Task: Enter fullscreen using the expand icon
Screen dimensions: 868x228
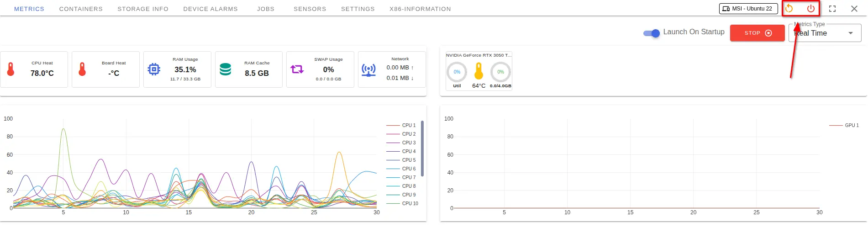Action: coord(832,9)
